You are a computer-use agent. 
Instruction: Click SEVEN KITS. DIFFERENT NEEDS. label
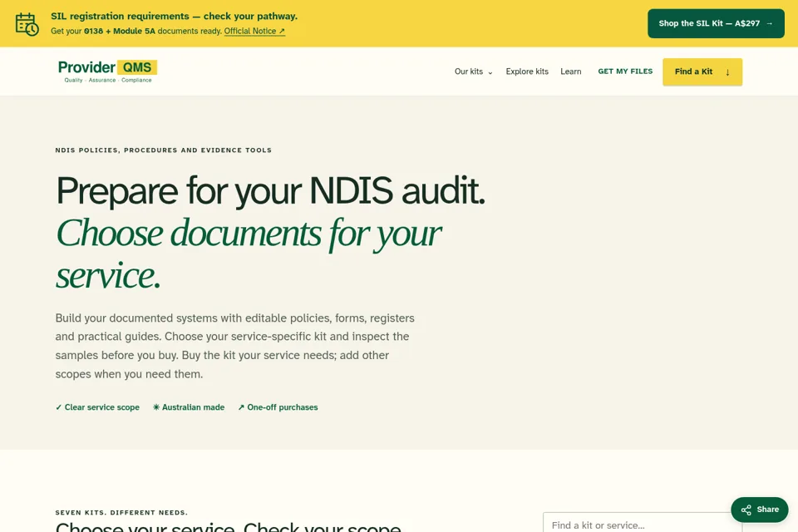pyautogui.click(x=121, y=513)
